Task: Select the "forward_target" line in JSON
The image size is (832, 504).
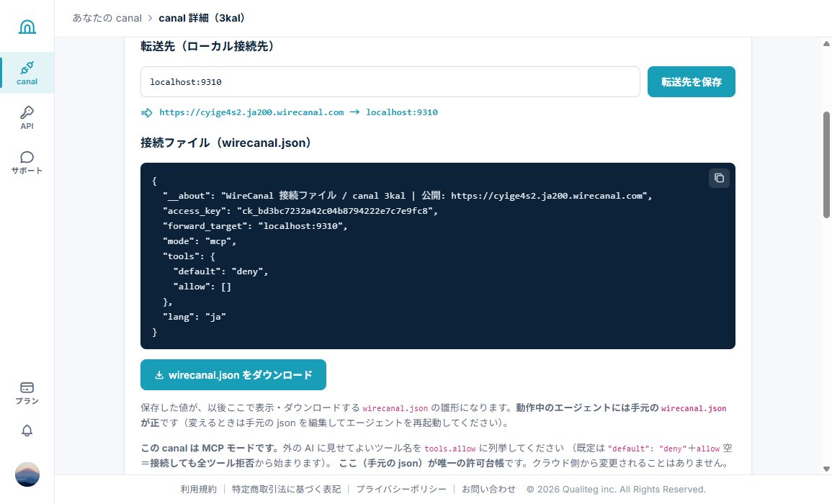Action: [255, 226]
